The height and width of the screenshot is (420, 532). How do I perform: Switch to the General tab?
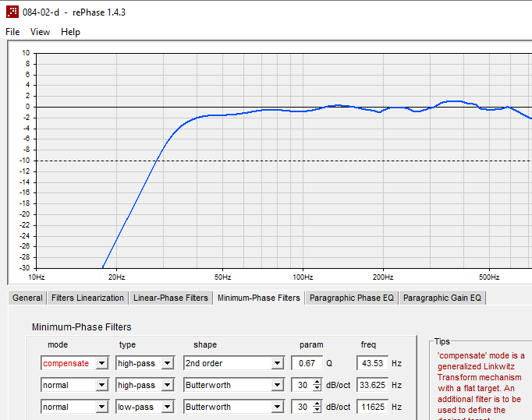tap(27, 298)
